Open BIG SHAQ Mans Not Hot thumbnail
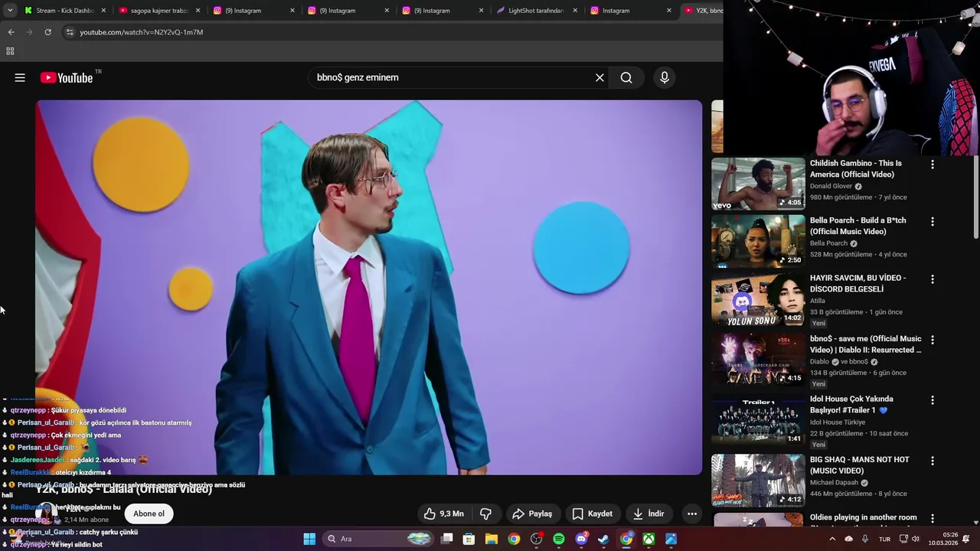980x551 pixels. click(x=758, y=480)
